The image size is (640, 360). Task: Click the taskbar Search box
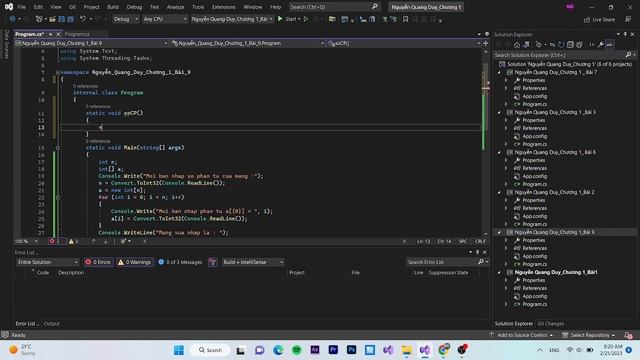211,350
